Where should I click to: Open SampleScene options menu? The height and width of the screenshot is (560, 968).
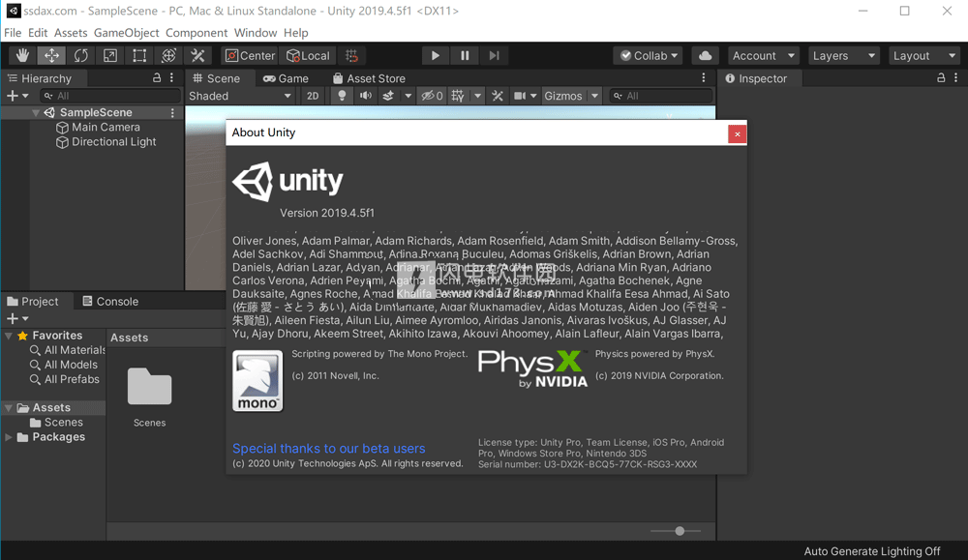coord(172,113)
